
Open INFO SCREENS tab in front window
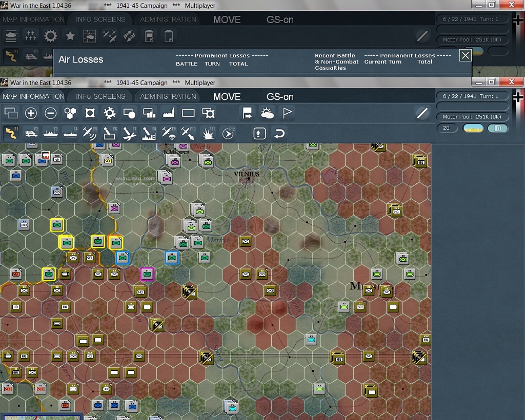(x=100, y=96)
